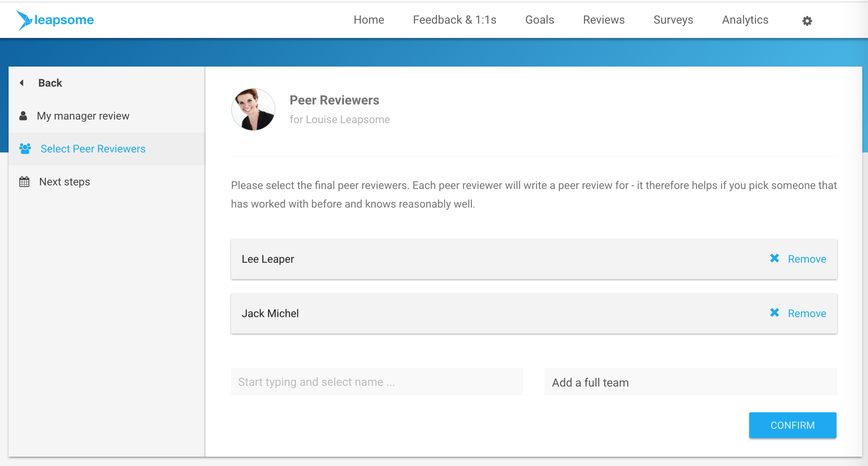
Task: Click the Leapsome bird logo
Action: coord(24,20)
